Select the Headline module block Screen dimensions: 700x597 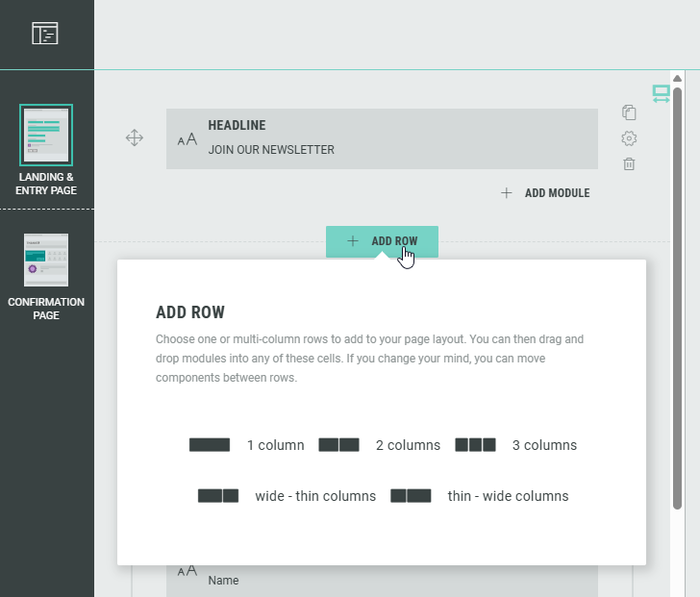(382, 138)
